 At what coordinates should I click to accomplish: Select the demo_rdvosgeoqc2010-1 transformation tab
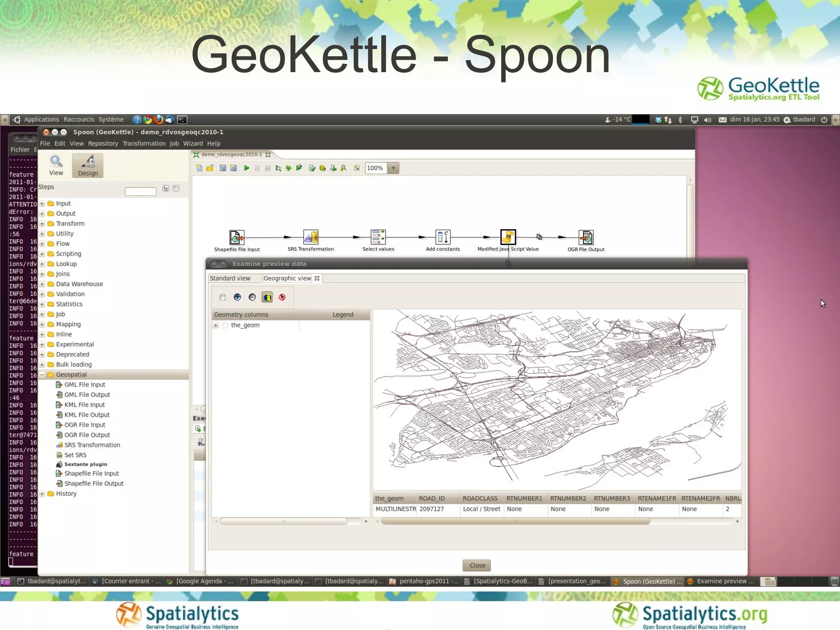point(232,155)
